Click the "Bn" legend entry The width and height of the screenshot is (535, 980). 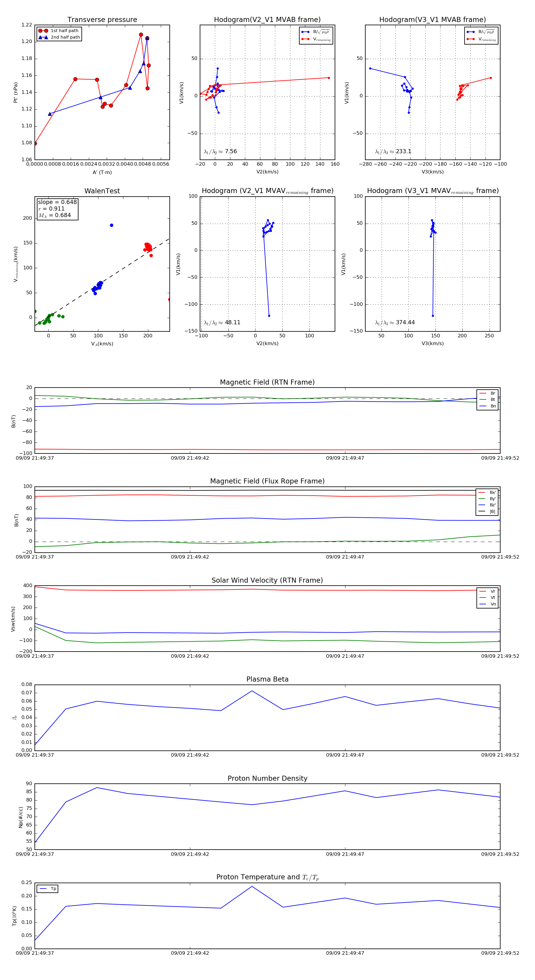[x=487, y=406]
